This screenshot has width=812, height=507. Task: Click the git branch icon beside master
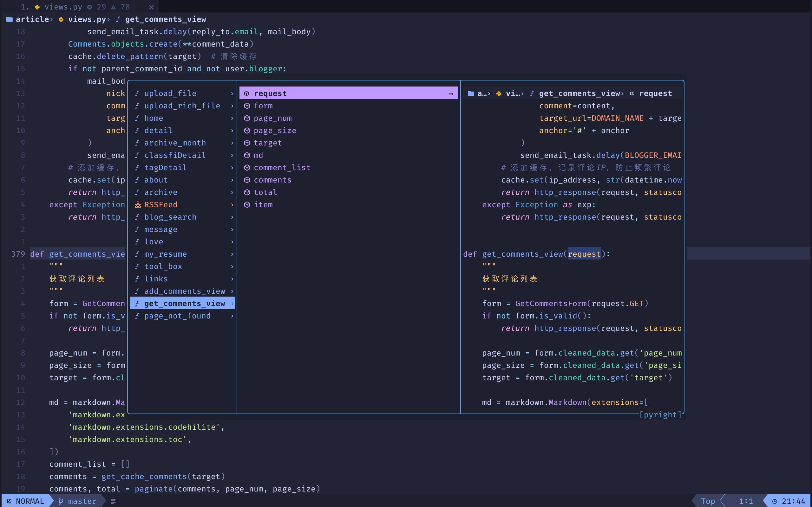point(61,501)
